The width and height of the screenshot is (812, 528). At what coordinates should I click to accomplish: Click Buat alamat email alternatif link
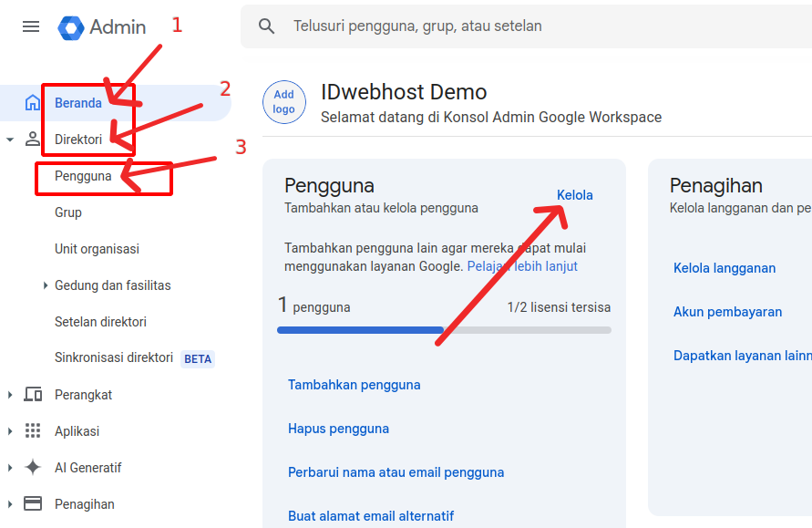coord(371,516)
